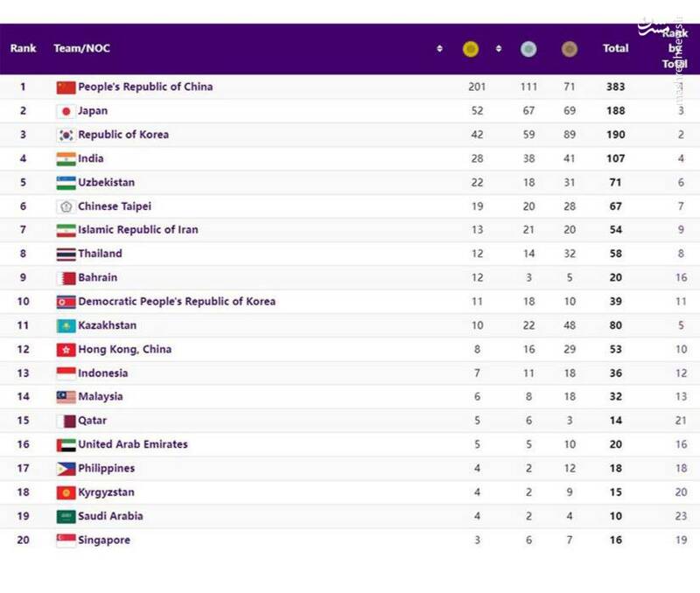Click the Rank column header
The width and height of the screenshot is (700, 593).
click(24, 49)
